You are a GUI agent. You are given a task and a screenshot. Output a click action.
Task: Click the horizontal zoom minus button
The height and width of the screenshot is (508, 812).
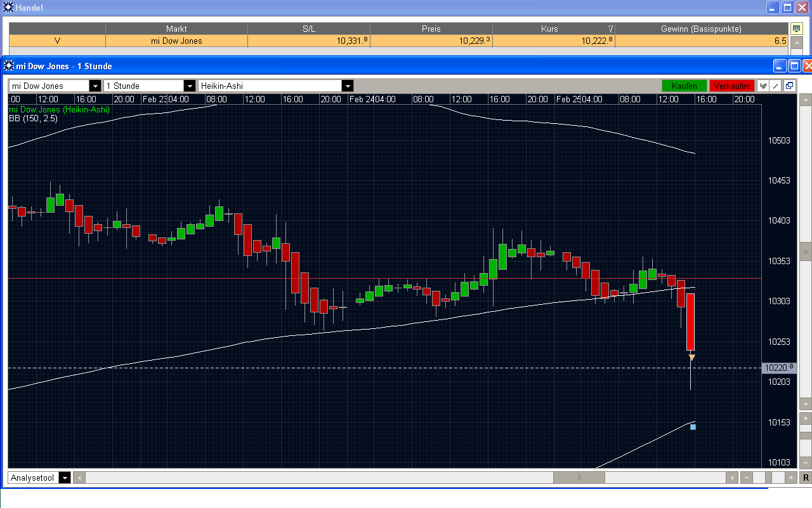point(747,478)
